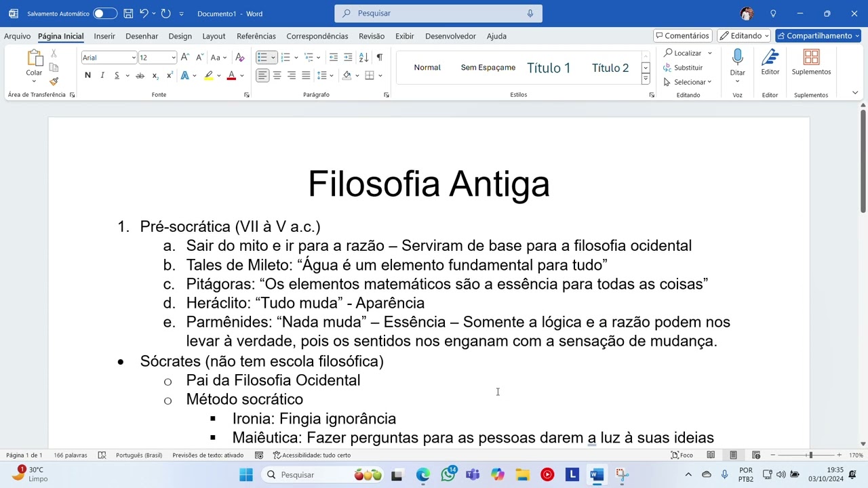The image size is (868, 488).
Task: Click the Copy icon
Action: [54, 67]
